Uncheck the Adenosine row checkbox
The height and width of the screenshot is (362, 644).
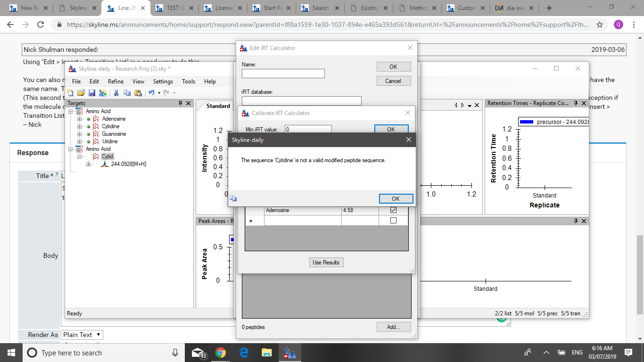click(x=393, y=210)
